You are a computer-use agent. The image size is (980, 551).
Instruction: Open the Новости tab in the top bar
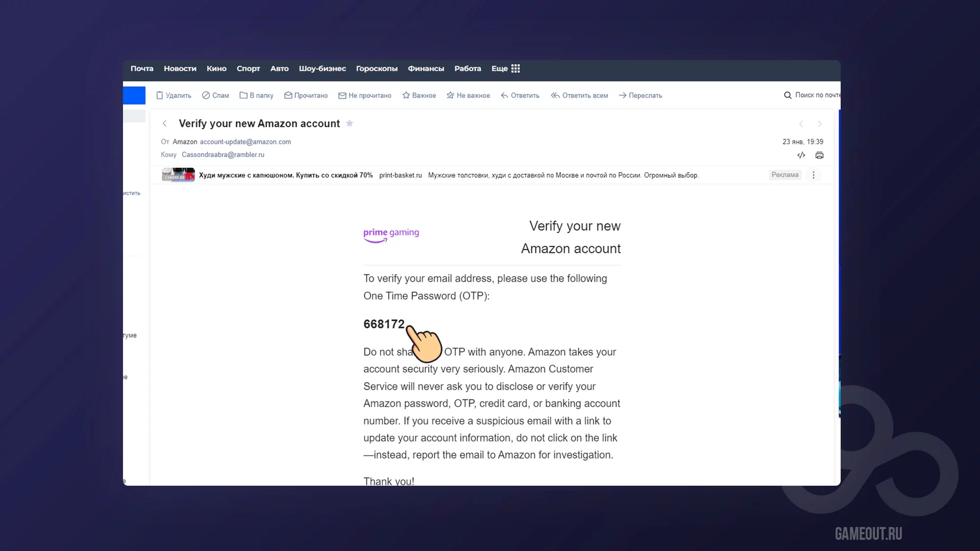(180, 68)
